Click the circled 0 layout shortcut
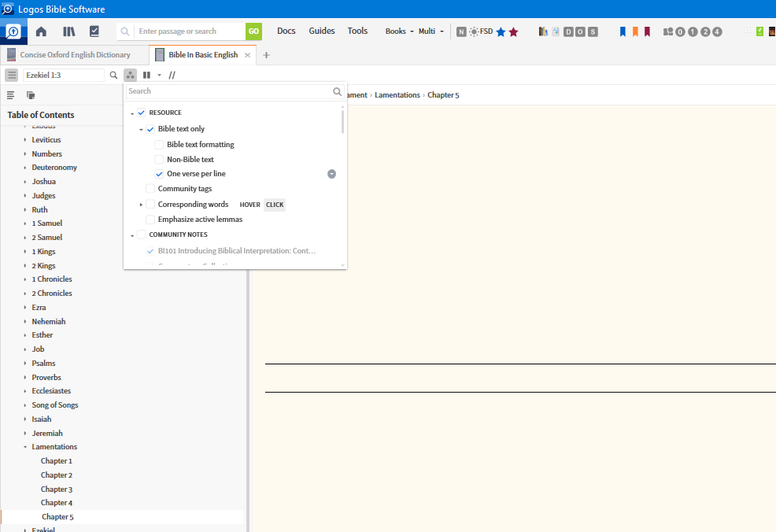The image size is (776, 532). (681, 32)
